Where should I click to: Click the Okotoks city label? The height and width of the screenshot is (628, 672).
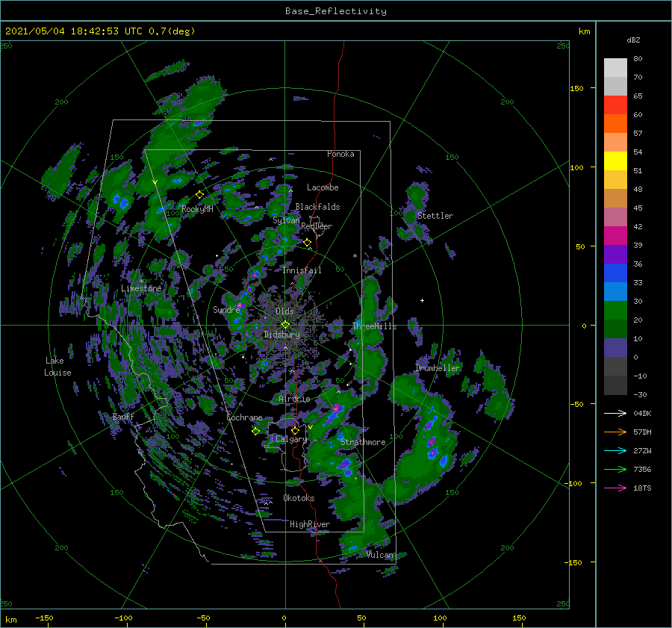click(x=299, y=498)
